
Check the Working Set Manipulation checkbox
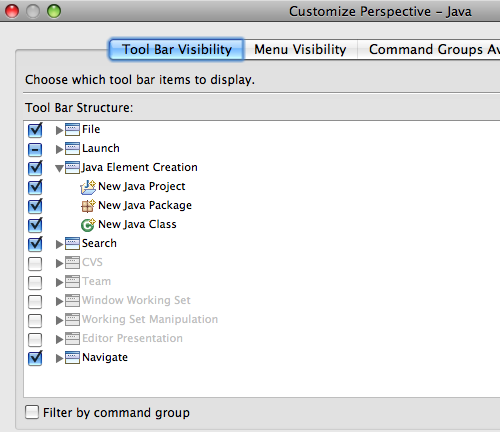click(x=35, y=321)
